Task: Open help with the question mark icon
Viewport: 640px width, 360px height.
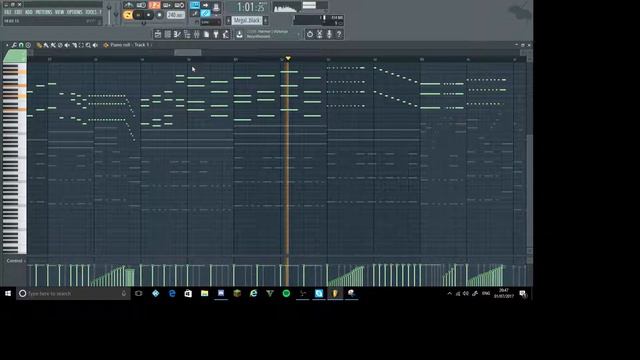Action: coord(339,34)
